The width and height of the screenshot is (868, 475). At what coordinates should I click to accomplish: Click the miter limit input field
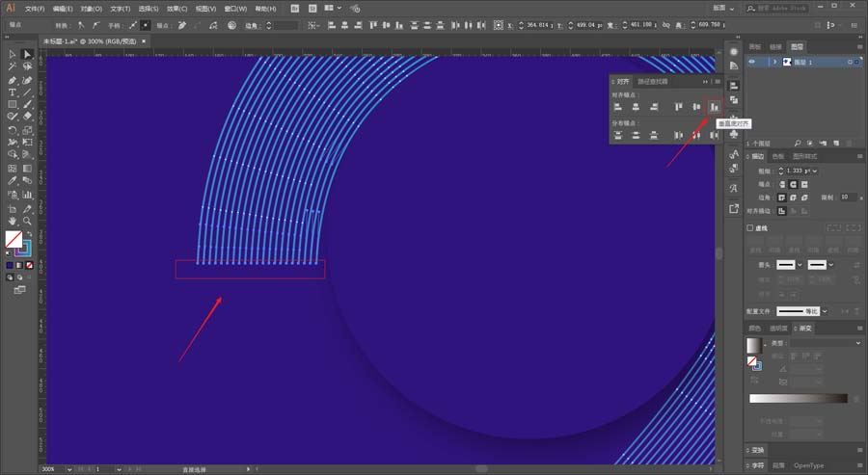[x=848, y=197]
